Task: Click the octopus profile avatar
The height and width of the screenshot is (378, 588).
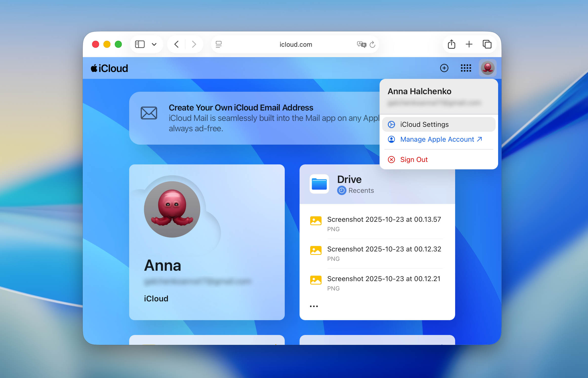Action: (487, 68)
